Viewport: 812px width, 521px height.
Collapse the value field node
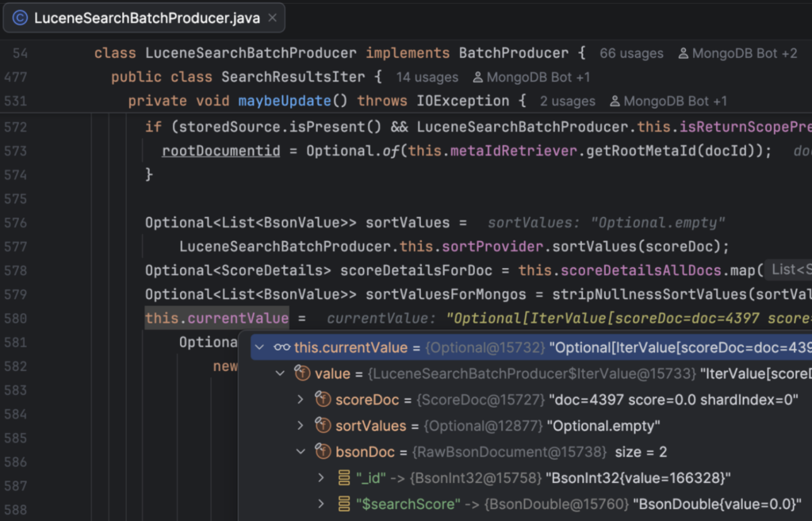280,374
